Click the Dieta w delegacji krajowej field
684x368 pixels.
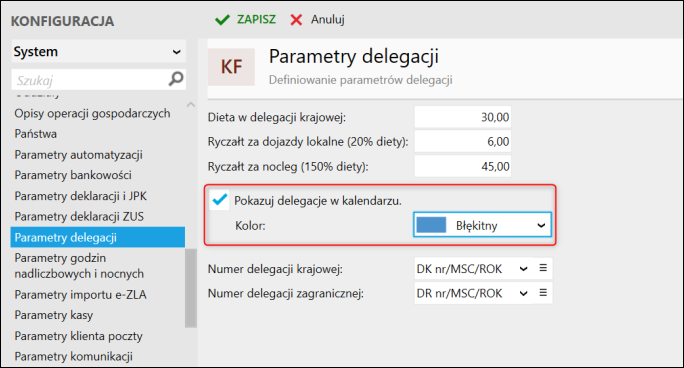pos(462,117)
